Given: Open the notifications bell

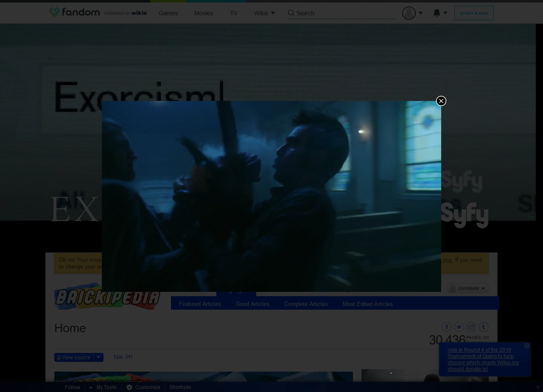Looking at the screenshot, I should pos(437,13).
